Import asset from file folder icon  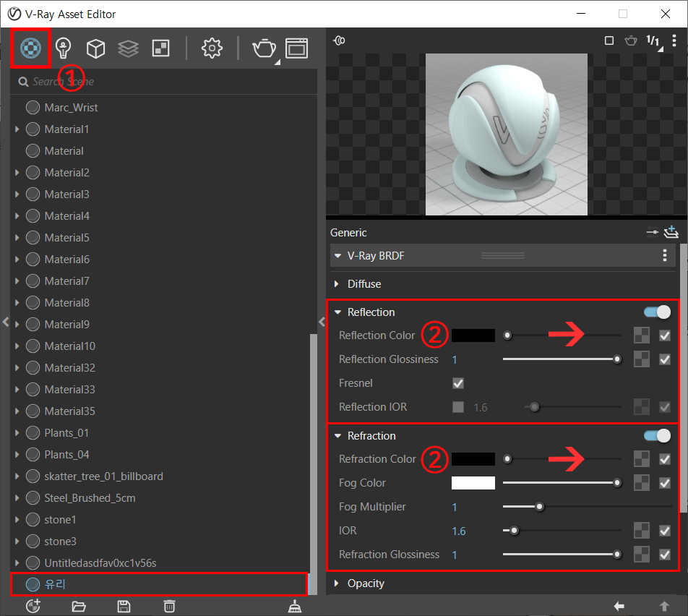point(79,607)
